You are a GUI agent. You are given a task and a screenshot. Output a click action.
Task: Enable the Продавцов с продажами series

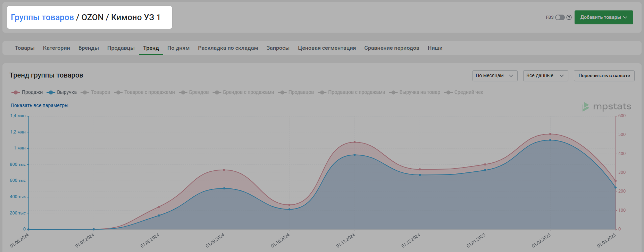coord(351,92)
